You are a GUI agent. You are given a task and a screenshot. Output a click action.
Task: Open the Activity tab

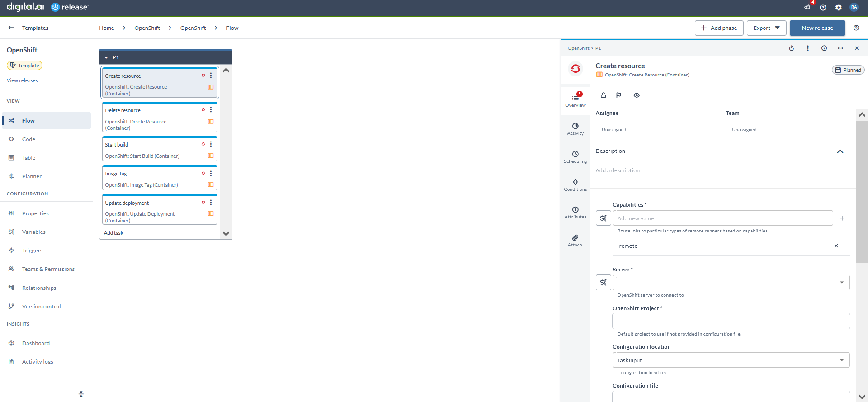coord(576,129)
